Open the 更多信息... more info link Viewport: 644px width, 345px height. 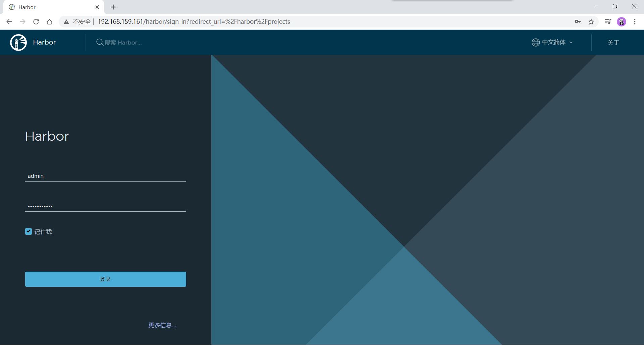(x=162, y=325)
